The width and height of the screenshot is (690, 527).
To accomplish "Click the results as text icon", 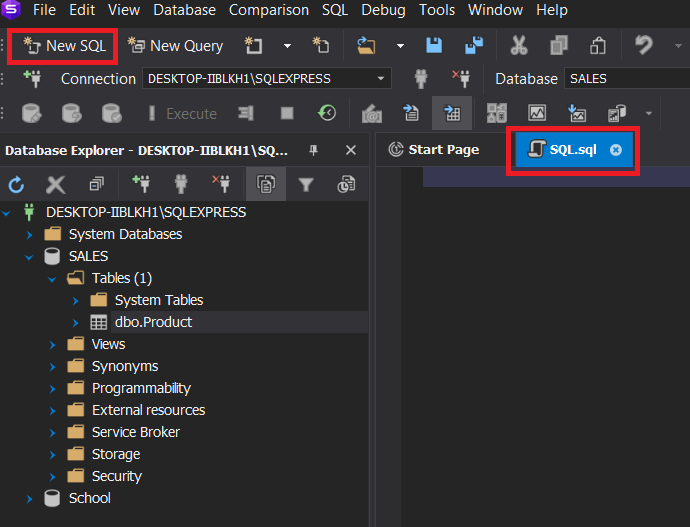I will pos(411,113).
